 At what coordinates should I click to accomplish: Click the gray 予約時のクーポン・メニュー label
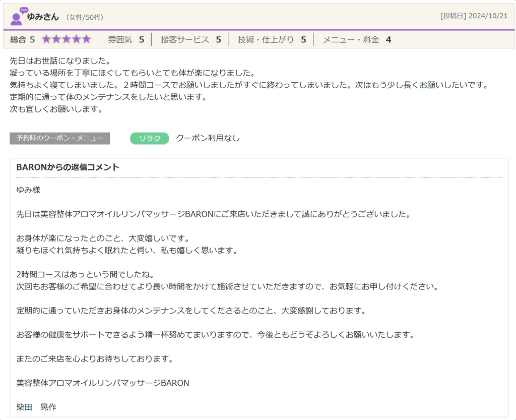pyautogui.click(x=59, y=138)
